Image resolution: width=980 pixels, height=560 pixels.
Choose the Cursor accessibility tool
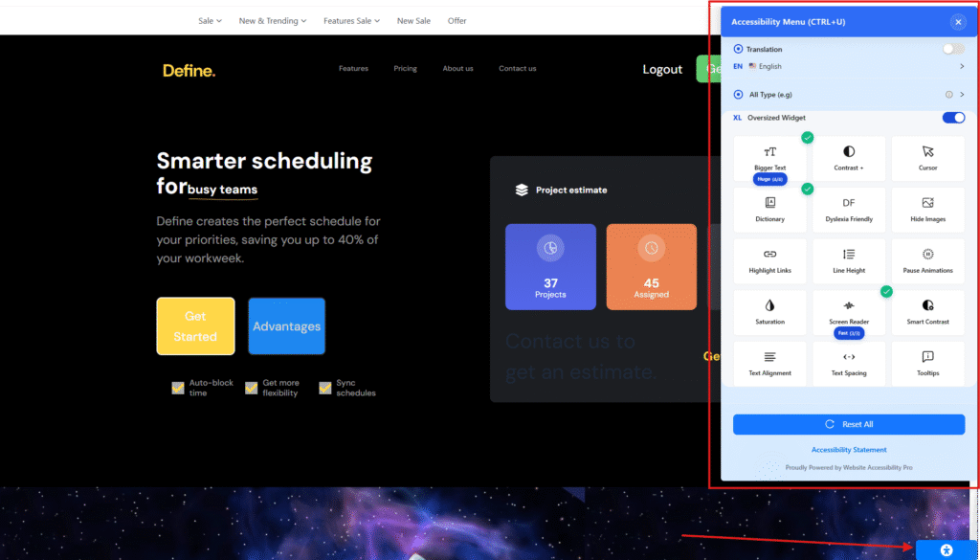(x=927, y=158)
